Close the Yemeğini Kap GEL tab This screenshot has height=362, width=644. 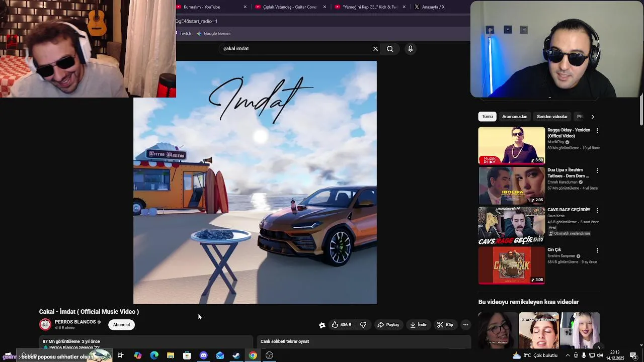click(x=404, y=7)
